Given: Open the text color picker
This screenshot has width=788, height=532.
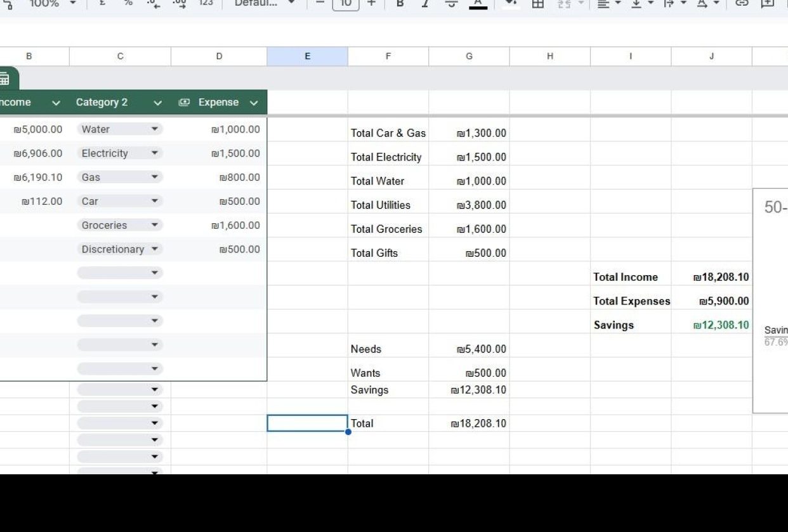Looking at the screenshot, I should coord(478,3).
